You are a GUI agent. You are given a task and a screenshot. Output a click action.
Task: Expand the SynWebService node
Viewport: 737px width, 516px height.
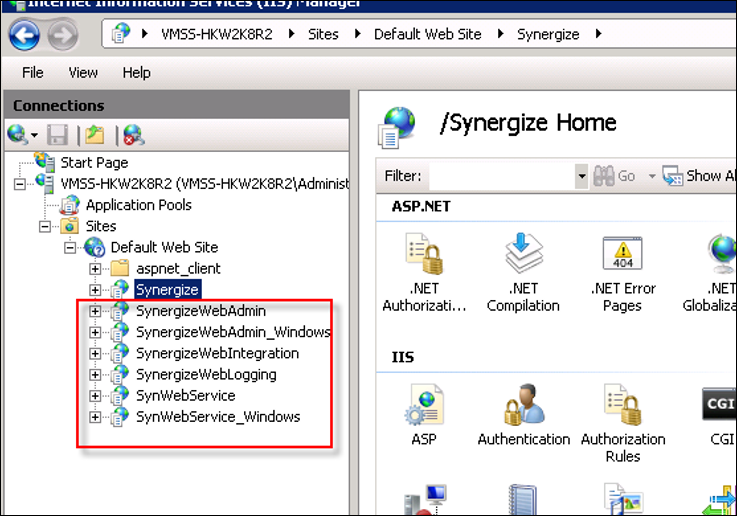pos(95,396)
